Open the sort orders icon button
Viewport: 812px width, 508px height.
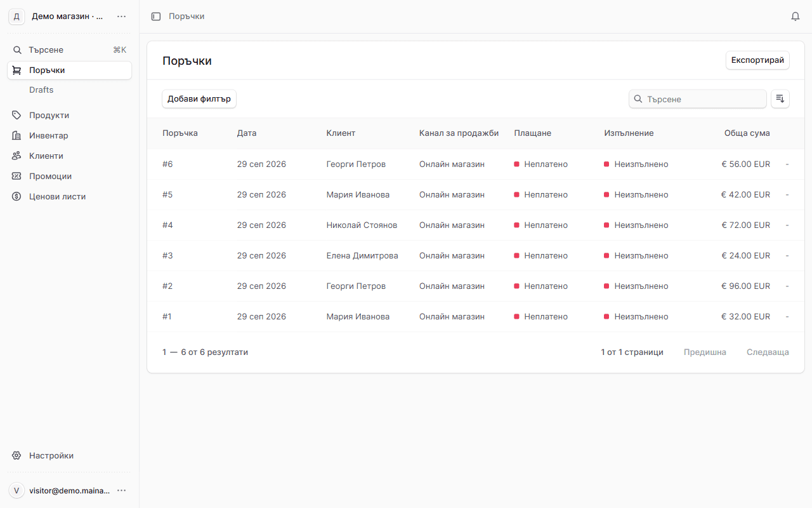[x=780, y=99]
